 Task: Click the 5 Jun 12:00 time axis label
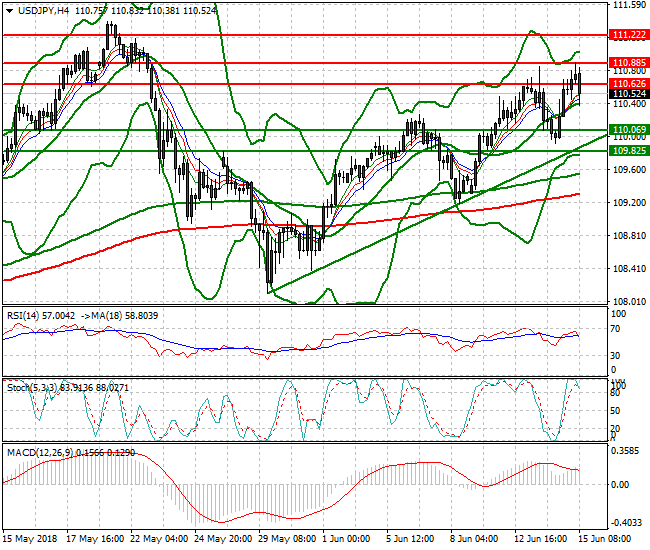(410, 539)
